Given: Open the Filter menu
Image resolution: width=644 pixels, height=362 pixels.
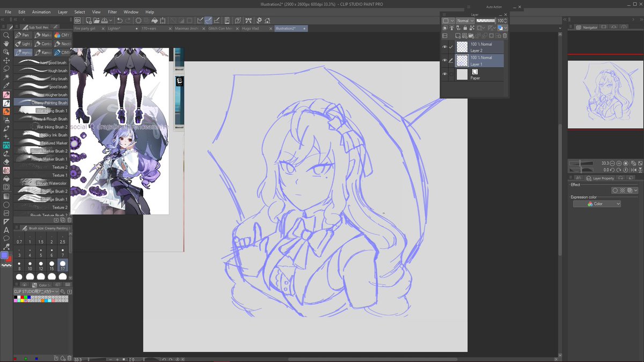Looking at the screenshot, I should 112,12.
